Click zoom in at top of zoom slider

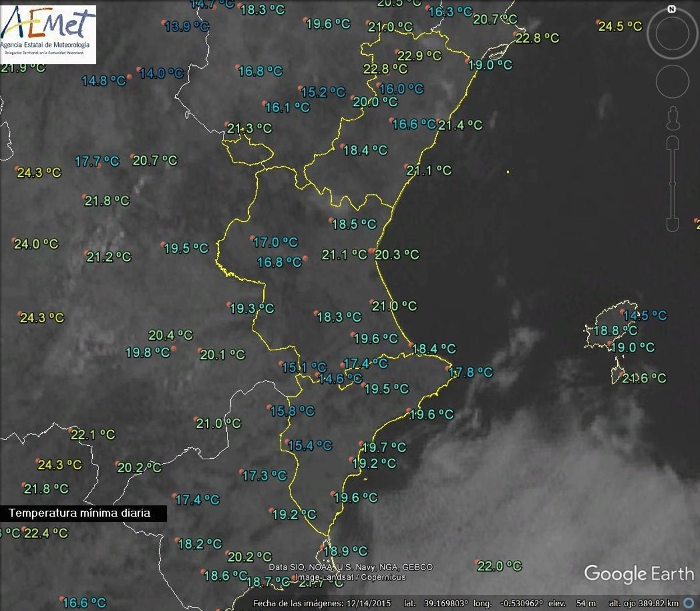click(673, 142)
